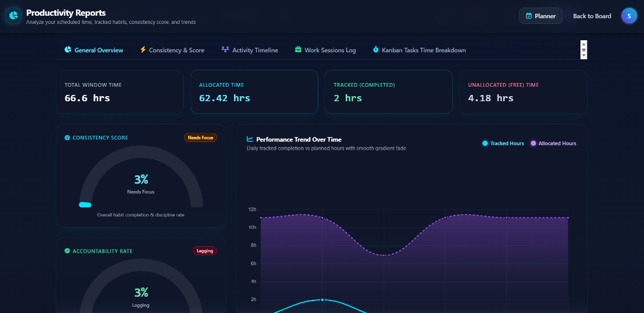This screenshot has height=313, width=644.
Task: Click the Back to Board link
Action: pyautogui.click(x=592, y=16)
